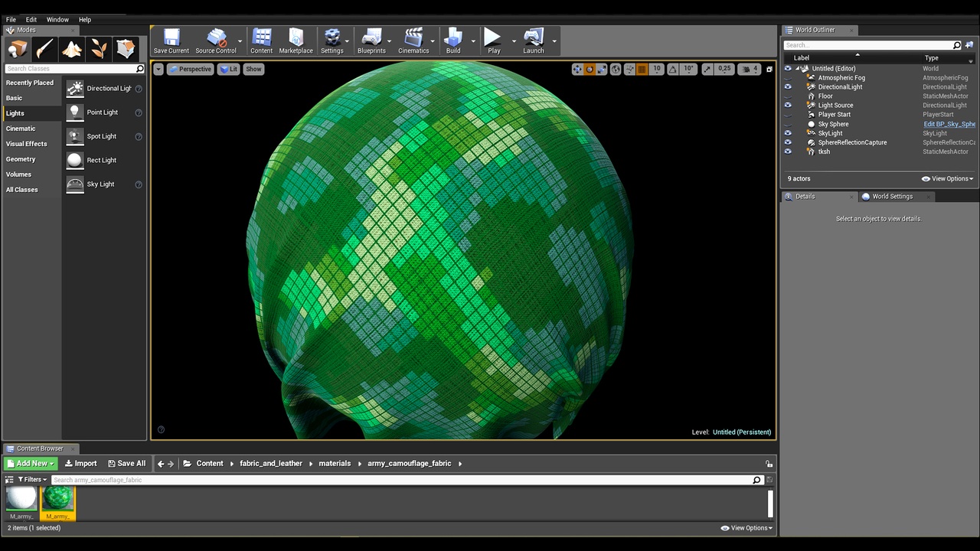
Task: Select the Geometry Editing mode icon
Action: (x=126, y=49)
